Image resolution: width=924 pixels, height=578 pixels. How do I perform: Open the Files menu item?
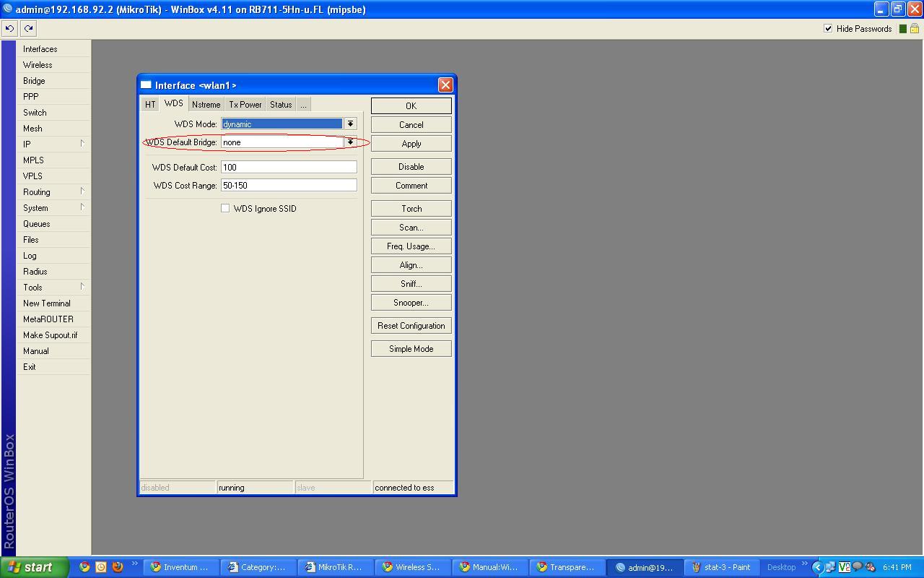pyautogui.click(x=53, y=240)
